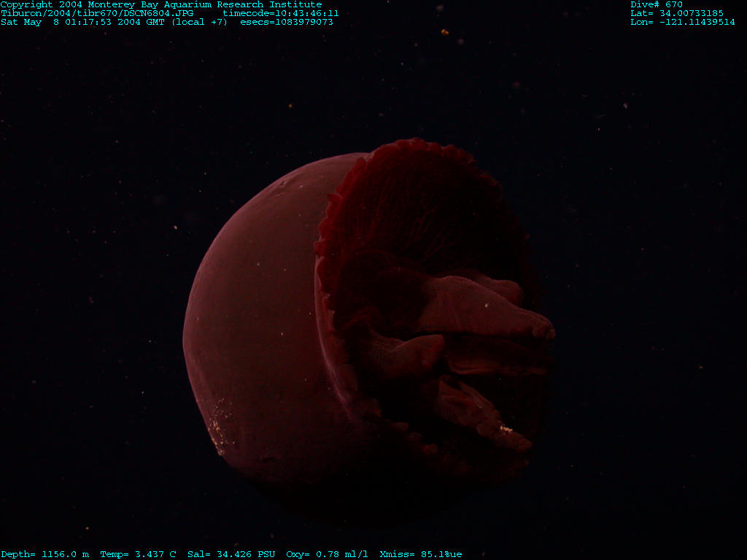The image size is (747, 560).
Task: Click the 'Sal= 34.426 PSU' reading
Action: coord(231,554)
